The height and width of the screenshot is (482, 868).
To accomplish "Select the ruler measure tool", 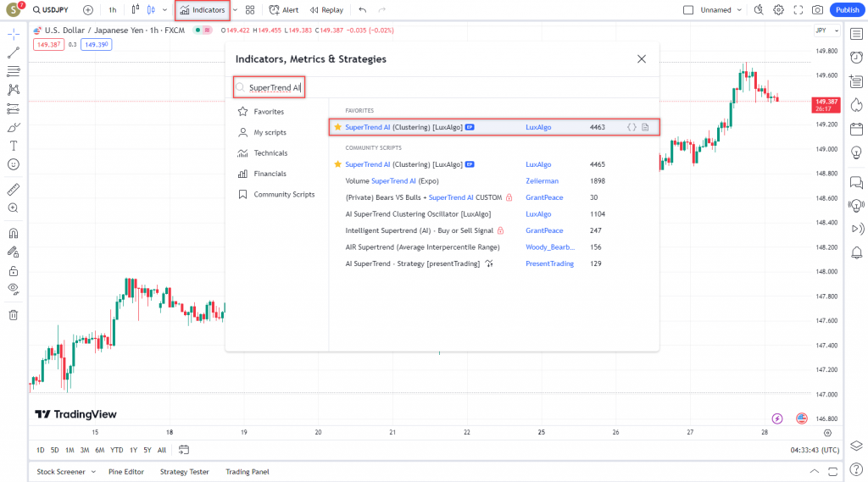I will tap(14, 189).
